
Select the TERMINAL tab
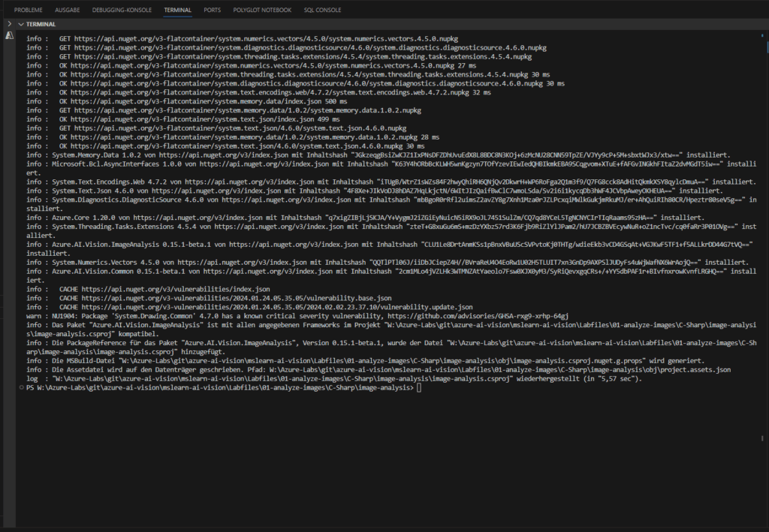click(x=177, y=10)
